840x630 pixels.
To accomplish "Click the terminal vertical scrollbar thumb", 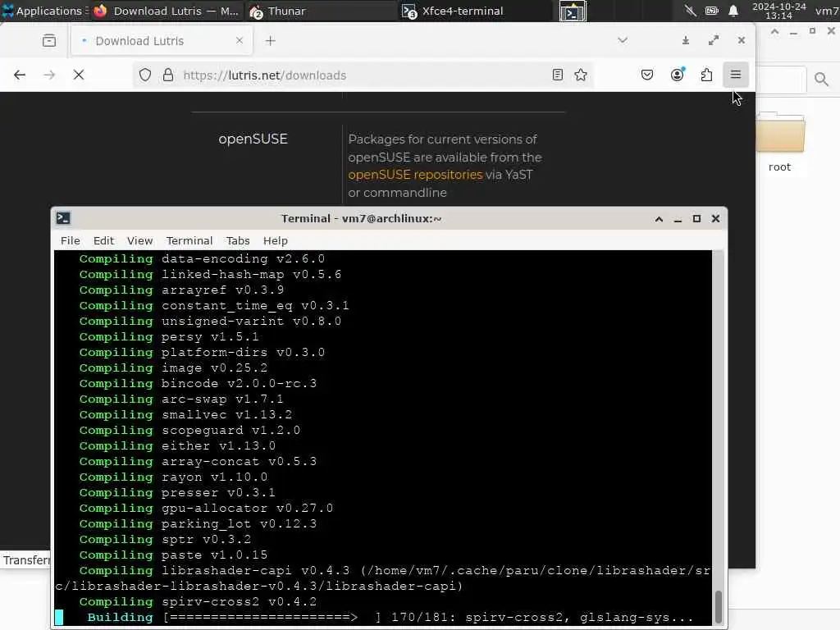I will [x=719, y=606].
